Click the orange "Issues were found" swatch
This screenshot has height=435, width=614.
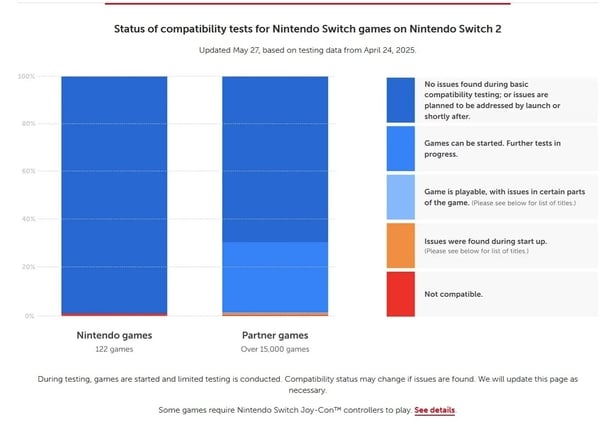point(403,246)
